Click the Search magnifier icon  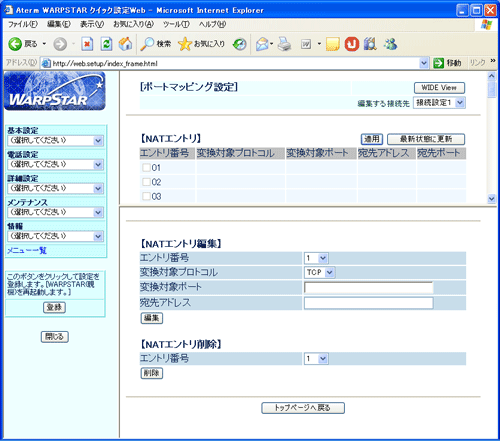tap(147, 44)
